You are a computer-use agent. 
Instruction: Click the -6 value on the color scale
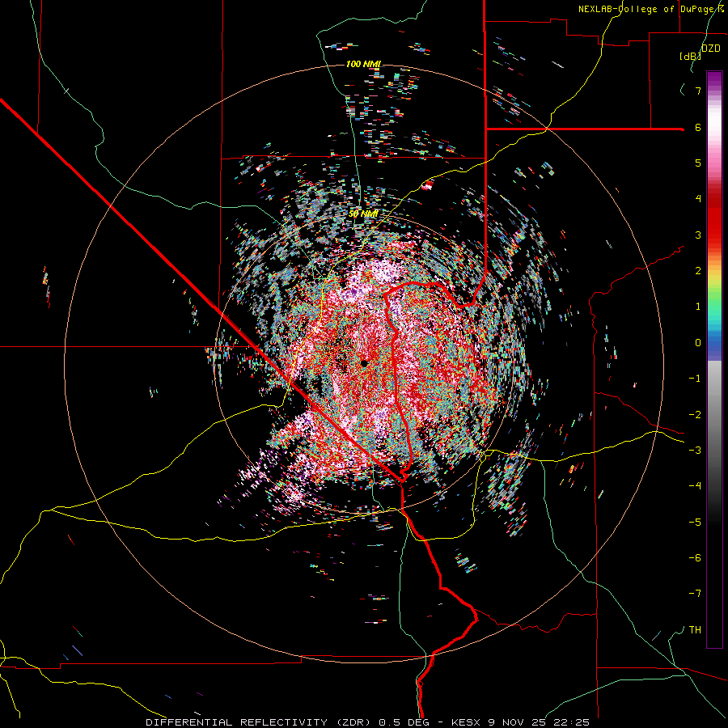coord(695,558)
